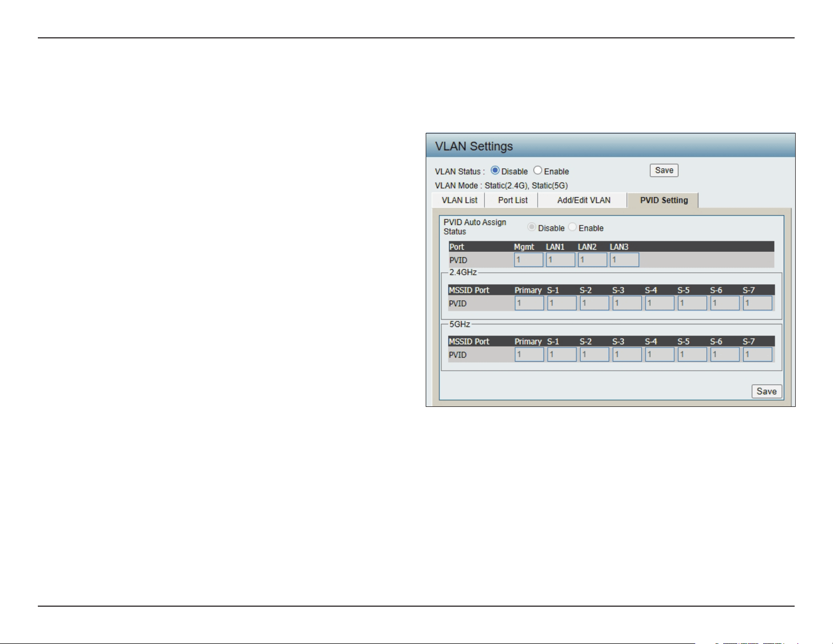Select Disable for VLAN Status
Viewport: 833px width, 644px height.
tap(495, 170)
